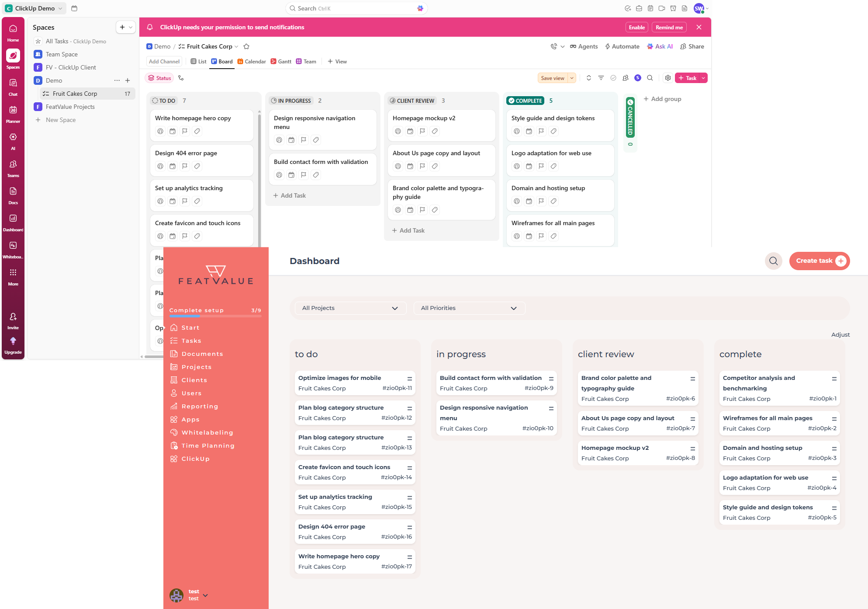Click the FeatValue dashboard search icon
Viewport: 868px width, 609px height.
click(774, 261)
